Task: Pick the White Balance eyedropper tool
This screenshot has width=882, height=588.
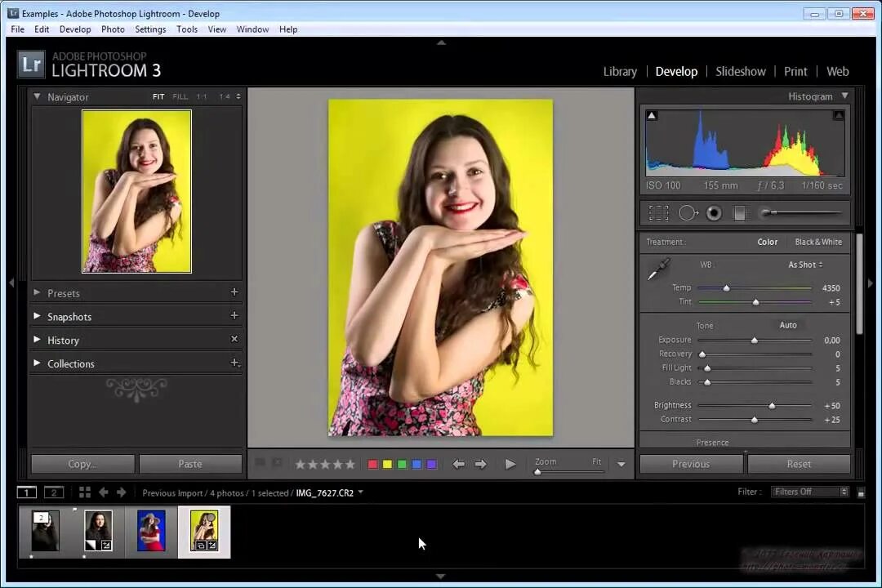Action: (x=658, y=270)
